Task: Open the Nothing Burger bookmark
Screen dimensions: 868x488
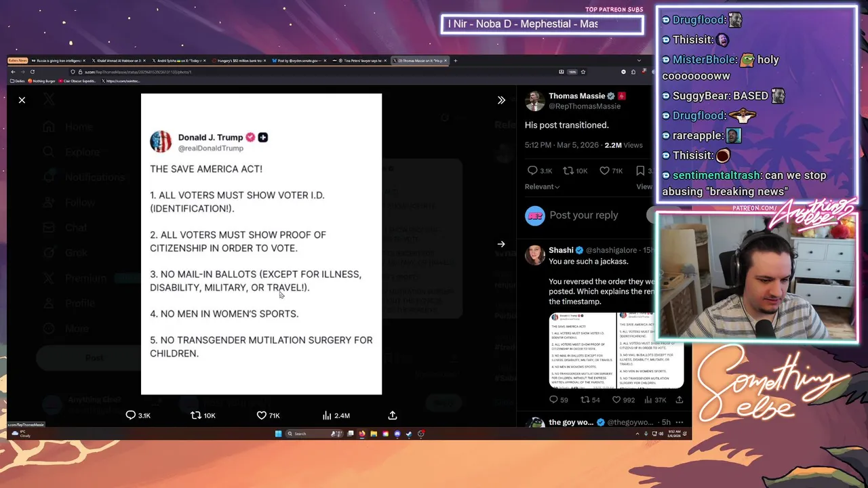Action: click(x=42, y=81)
